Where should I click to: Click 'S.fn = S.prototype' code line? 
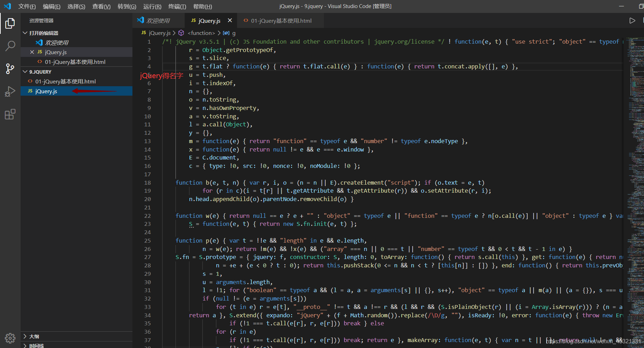pos(399,257)
